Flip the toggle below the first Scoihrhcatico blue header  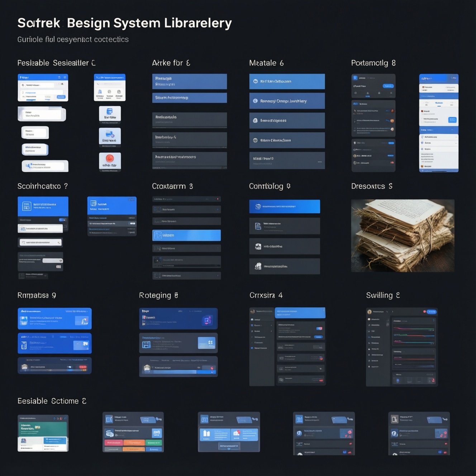pos(62,220)
